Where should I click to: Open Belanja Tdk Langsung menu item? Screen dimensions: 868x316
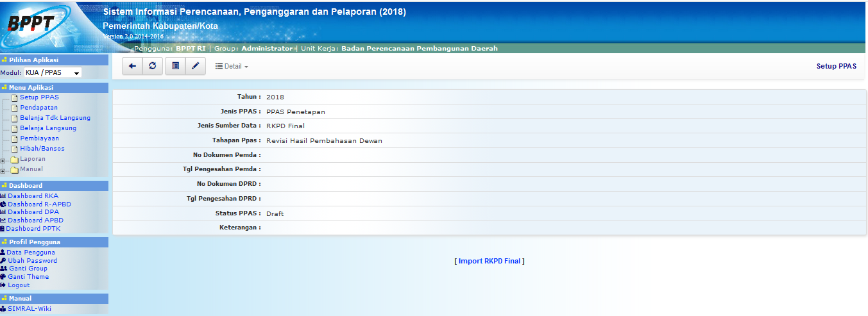[55, 118]
